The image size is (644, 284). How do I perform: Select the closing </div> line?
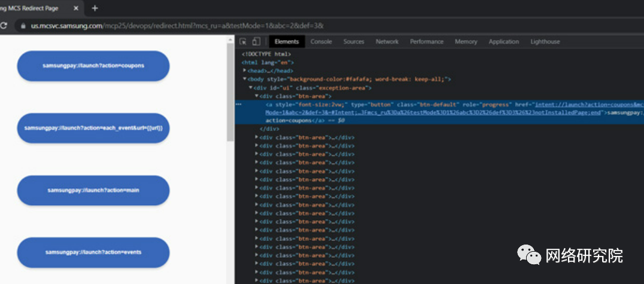(269, 129)
